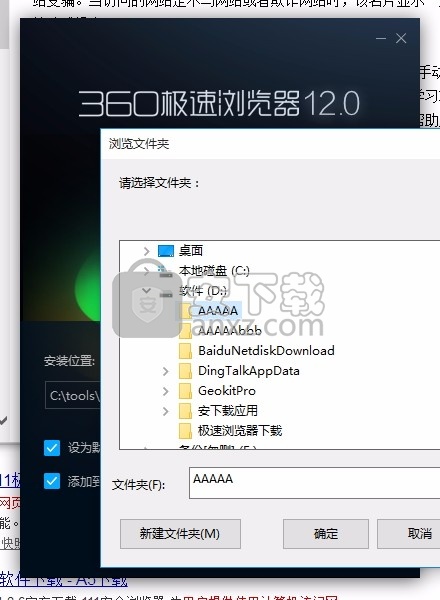The image size is (440, 600).
Task: Select 本地磁盘 (C:) drive
Action: (214, 271)
